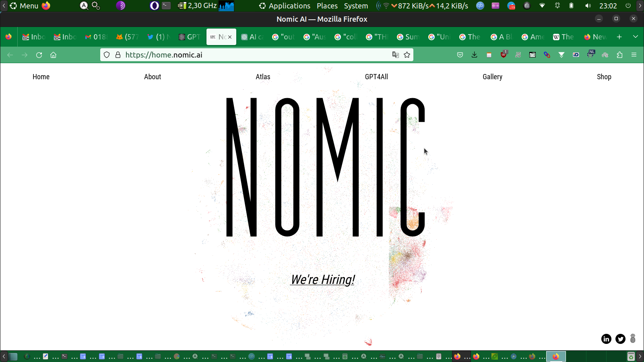Open the notifications bell in system tray
This screenshot has width=644, height=362.
[557, 6]
